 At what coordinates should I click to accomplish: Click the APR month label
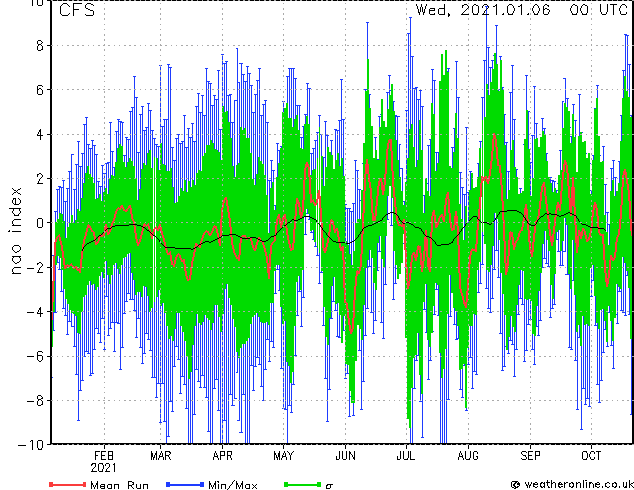click(222, 456)
